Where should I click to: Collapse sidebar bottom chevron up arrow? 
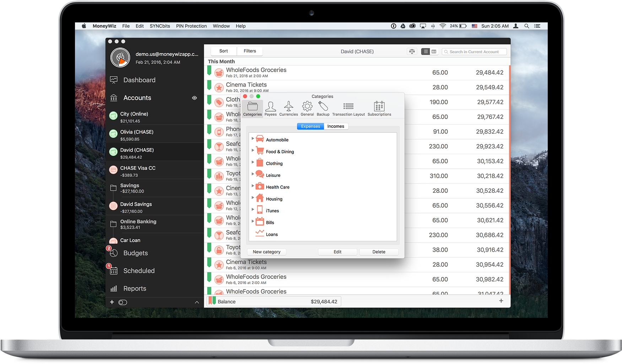197,302
